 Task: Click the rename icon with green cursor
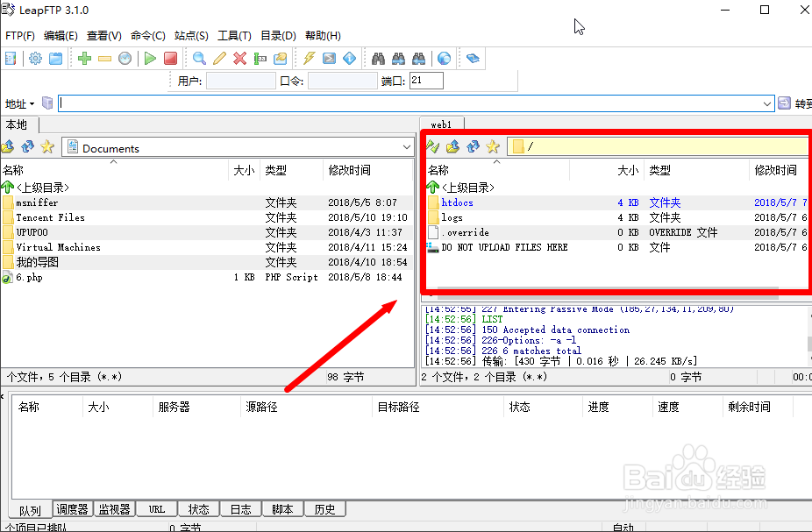click(260, 59)
